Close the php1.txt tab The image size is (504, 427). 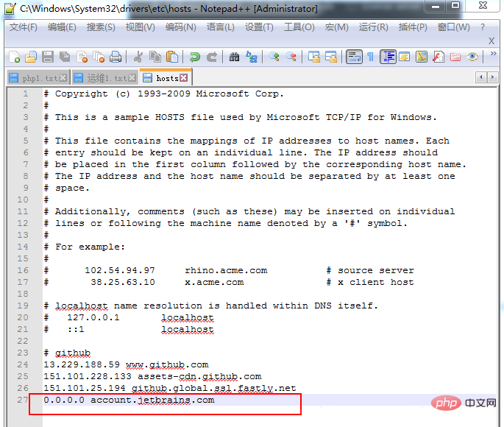point(63,78)
